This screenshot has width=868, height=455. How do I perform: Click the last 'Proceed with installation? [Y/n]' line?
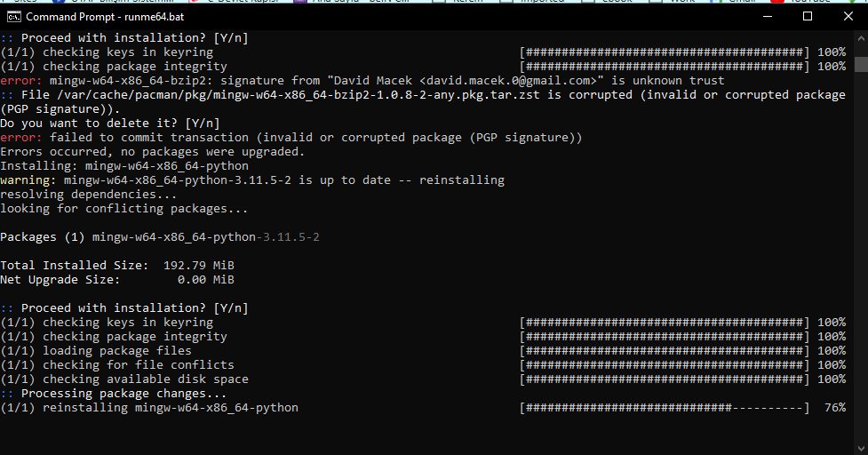[x=124, y=308]
